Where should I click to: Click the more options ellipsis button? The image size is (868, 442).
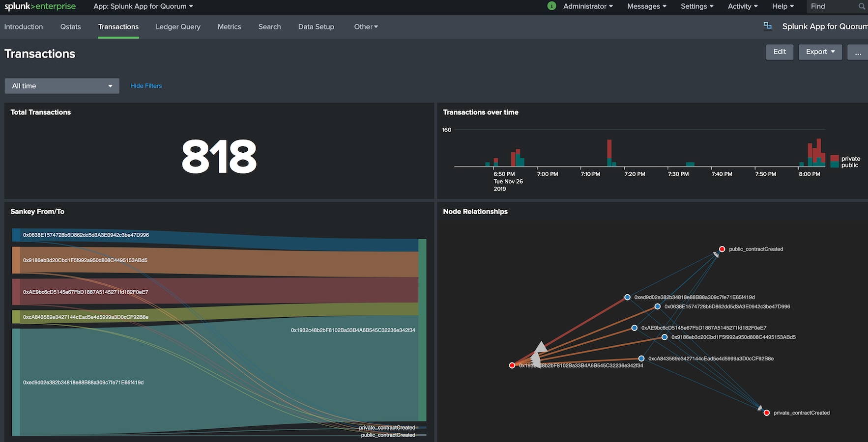point(858,52)
